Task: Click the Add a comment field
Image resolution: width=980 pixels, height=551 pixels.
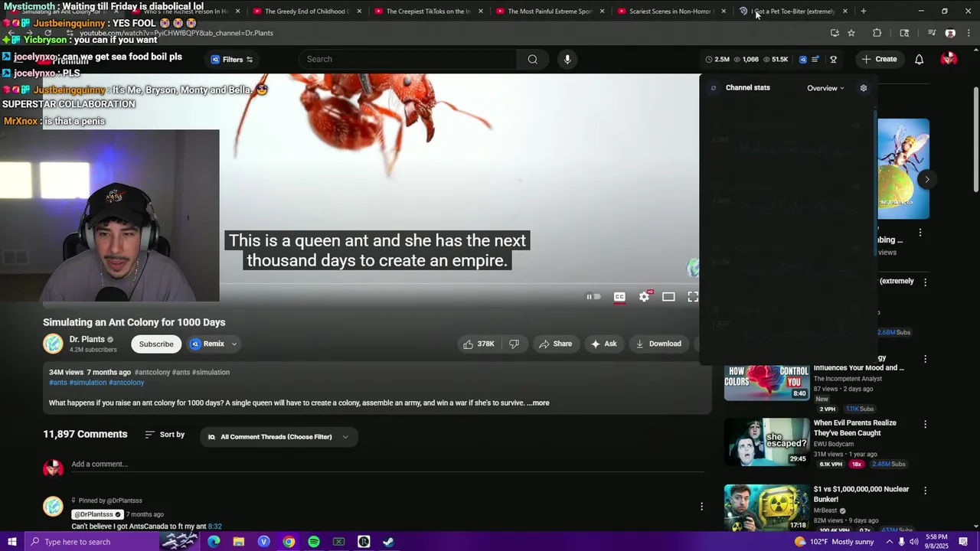Action: tap(387, 465)
